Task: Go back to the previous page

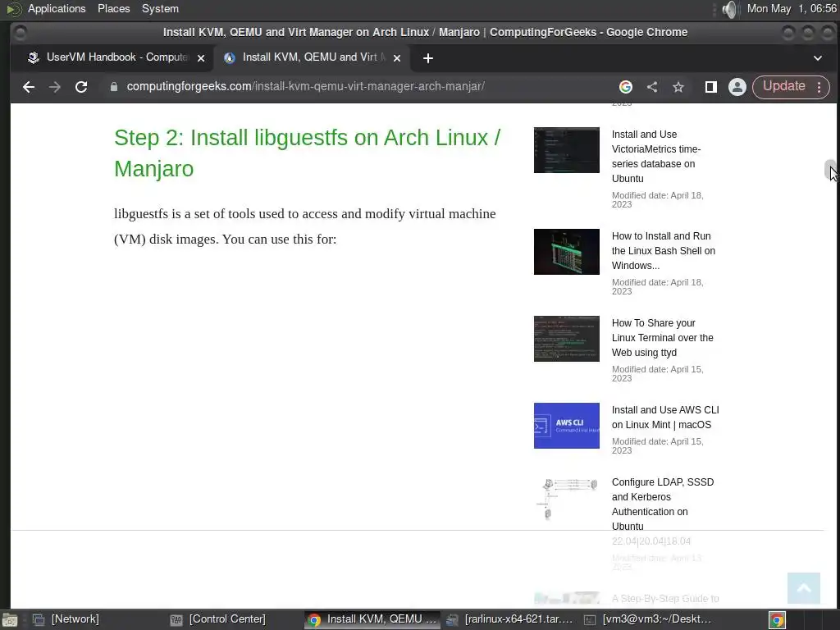Action: [29, 87]
